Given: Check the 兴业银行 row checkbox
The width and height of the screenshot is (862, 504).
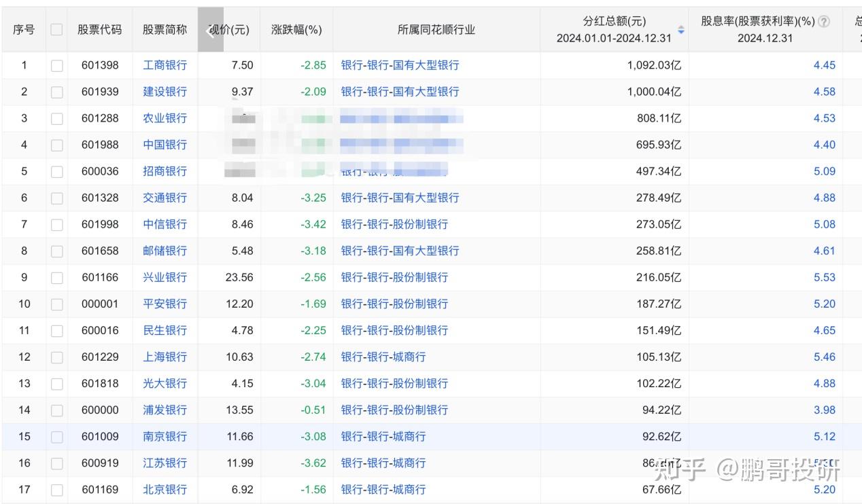Looking at the screenshot, I should click(56, 277).
